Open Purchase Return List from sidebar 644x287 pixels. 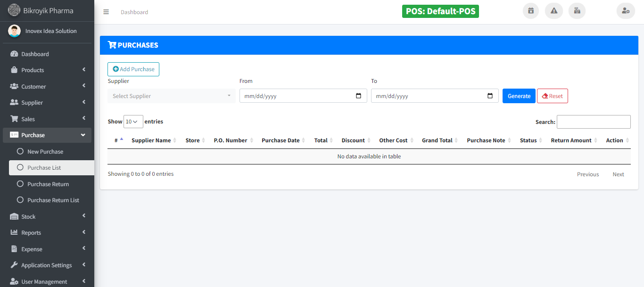tap(53, 200)
